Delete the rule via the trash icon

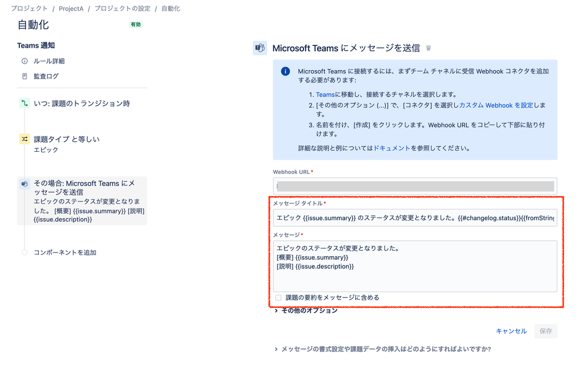coord(428,48)
